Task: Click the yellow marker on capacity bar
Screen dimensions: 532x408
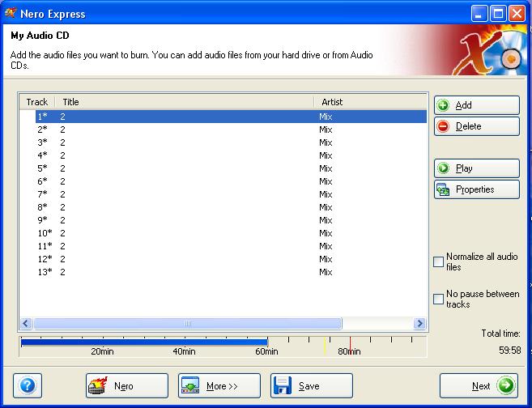Action: point(325,346)
